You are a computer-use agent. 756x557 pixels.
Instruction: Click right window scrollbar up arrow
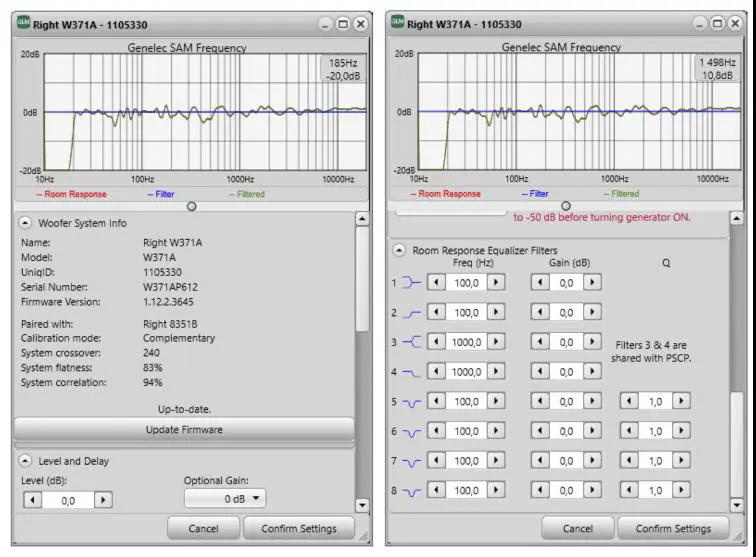click(x=737, y=218)
